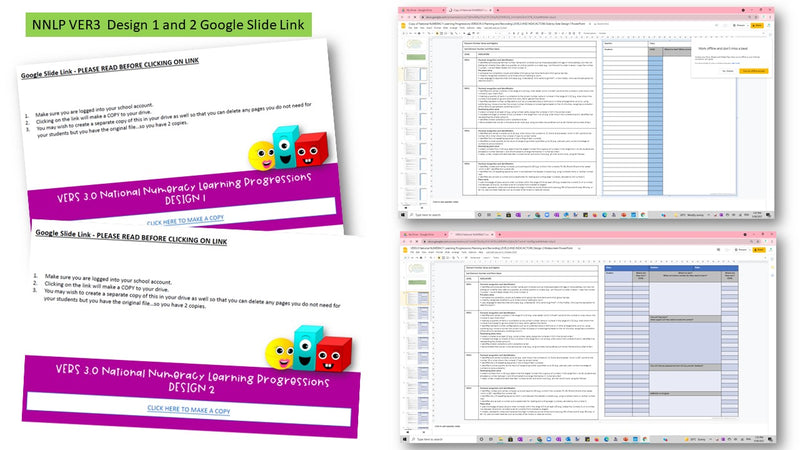Screen dimensions: 800x450
Task: Click the Design 2 'Google Slide Link - PLEASE READ' heading
Action: click(131, 236)
